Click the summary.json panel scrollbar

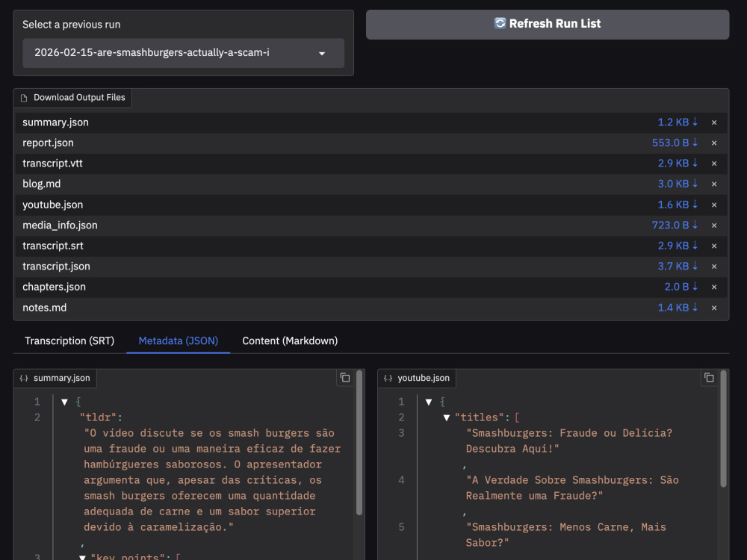(x=359, y=443)
